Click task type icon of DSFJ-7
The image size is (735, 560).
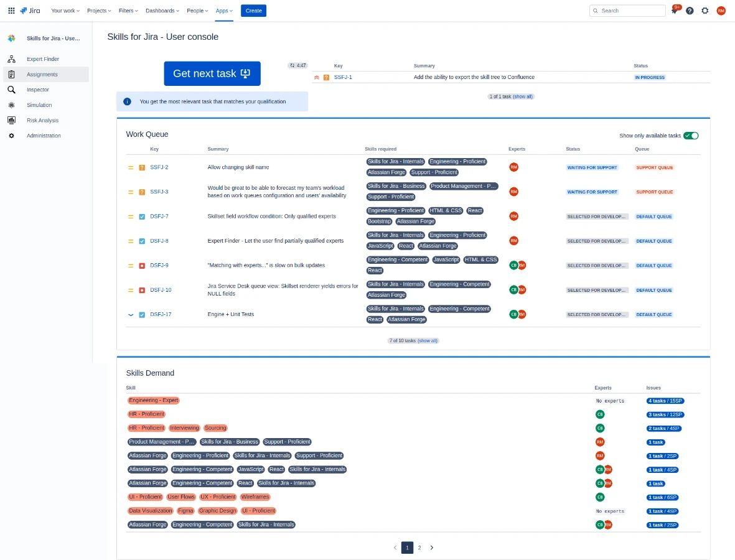tap(142, 217)
